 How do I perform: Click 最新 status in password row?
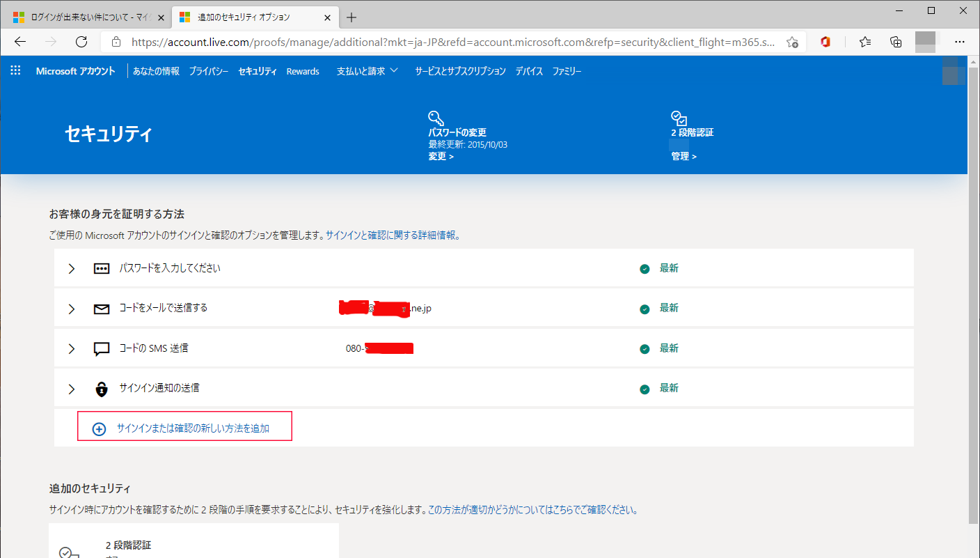click(x=669, y=268)
